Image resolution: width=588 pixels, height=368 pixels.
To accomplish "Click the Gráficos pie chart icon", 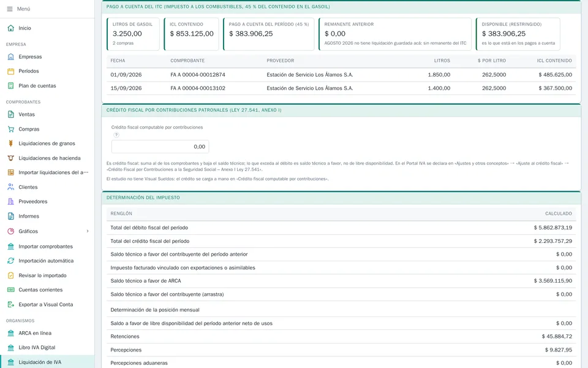I will [x=11, y=231].
